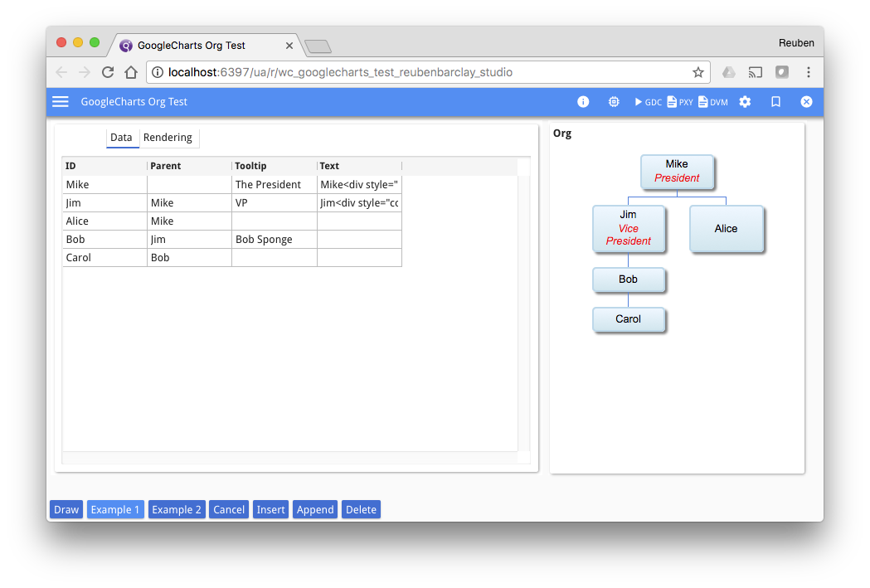Click the close X icon in the blue toolbar
This screenshot has height=588, width=870.
point(806,101)
